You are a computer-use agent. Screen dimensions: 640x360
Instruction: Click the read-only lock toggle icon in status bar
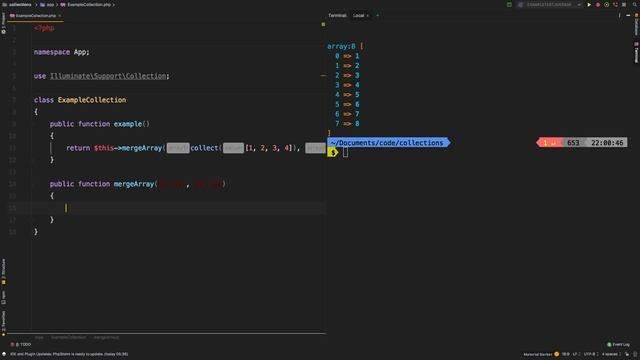point(627,354)
